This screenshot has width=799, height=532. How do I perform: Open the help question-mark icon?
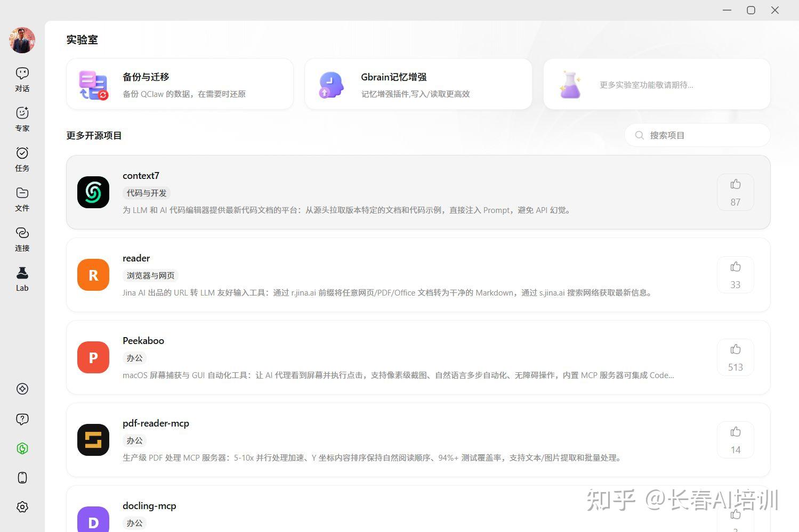(x=22, y=419)
